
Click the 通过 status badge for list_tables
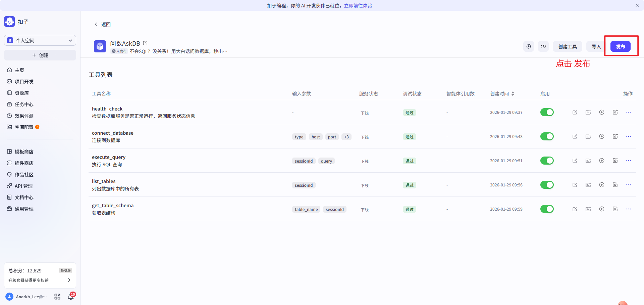[x=410, y=185]
